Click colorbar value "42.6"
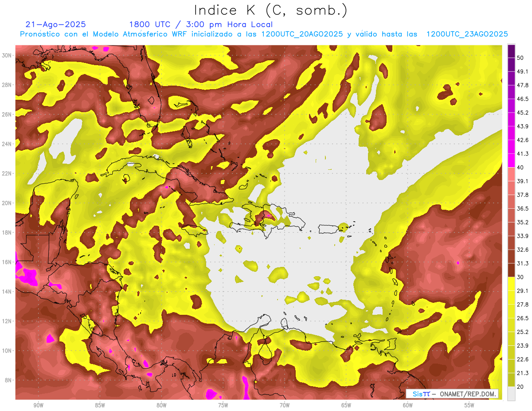The width and height of the screenshot is (532, 411). [x=522, y=140]
